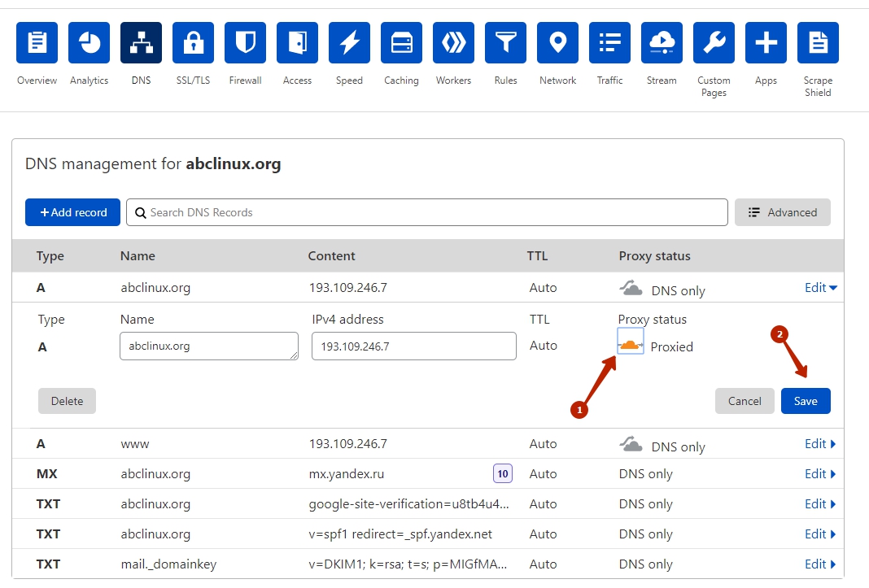Screen dimensions: 869x588
Task: Click the Search DNS Records field
Action: [x=427, y=212]
